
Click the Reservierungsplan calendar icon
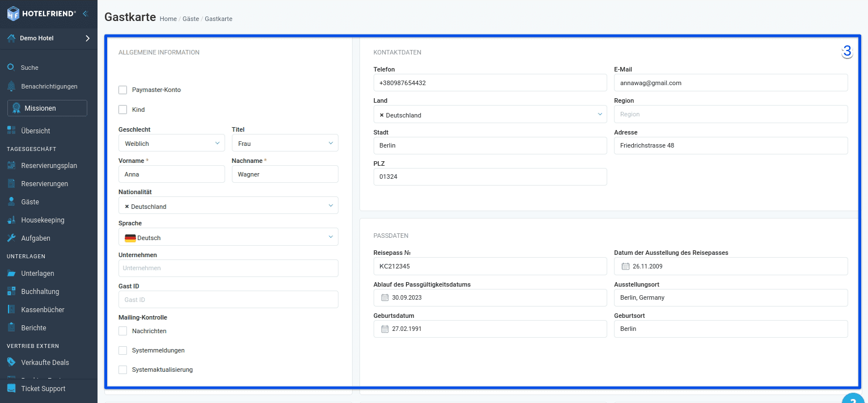pyautogui.click(x=11, y=166)
